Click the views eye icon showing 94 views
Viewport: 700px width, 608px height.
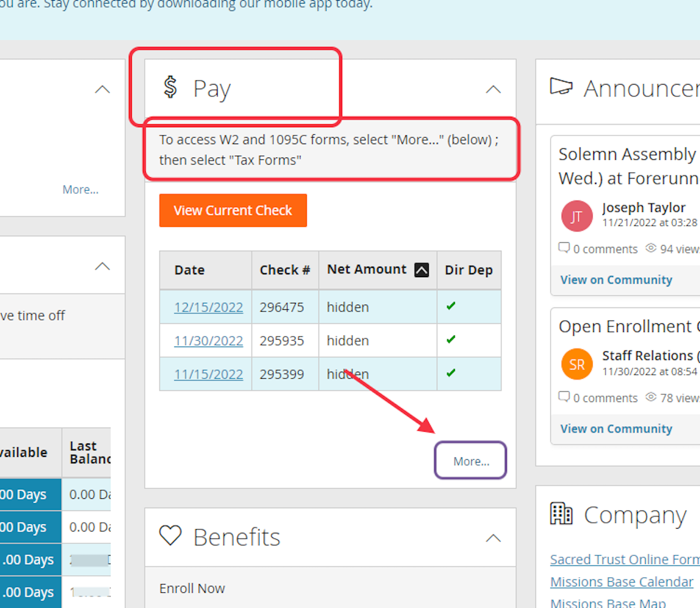(651, 248)
